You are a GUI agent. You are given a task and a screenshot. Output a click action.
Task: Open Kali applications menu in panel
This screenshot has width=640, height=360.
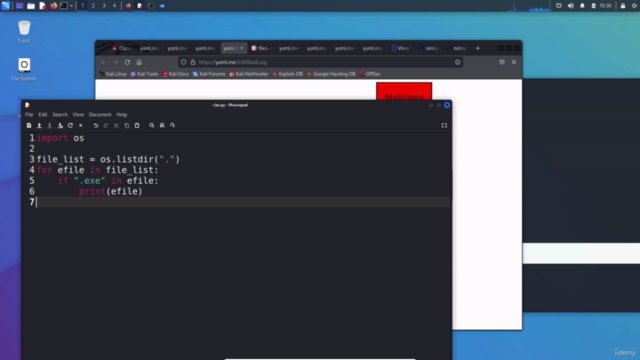point(5,6)
